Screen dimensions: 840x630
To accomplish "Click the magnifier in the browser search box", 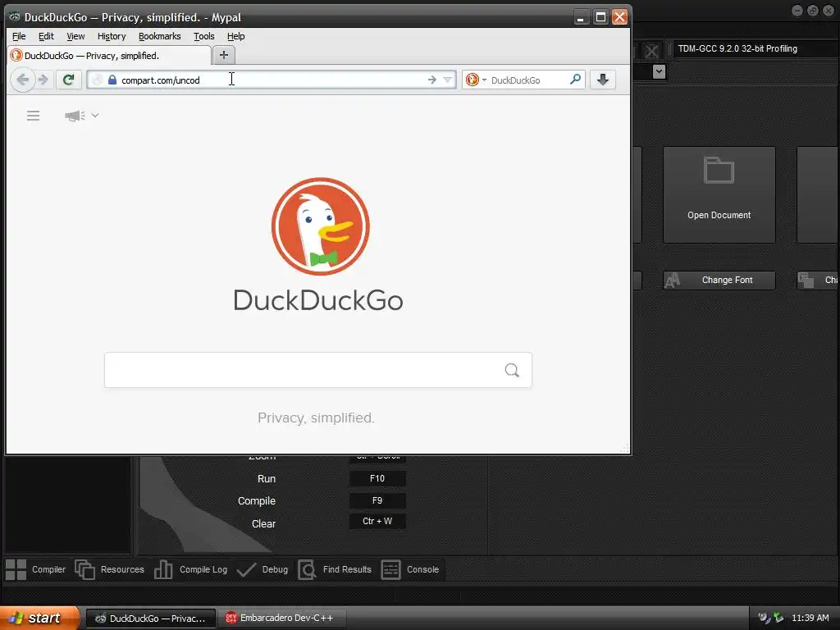I will (x=575, y=80).
